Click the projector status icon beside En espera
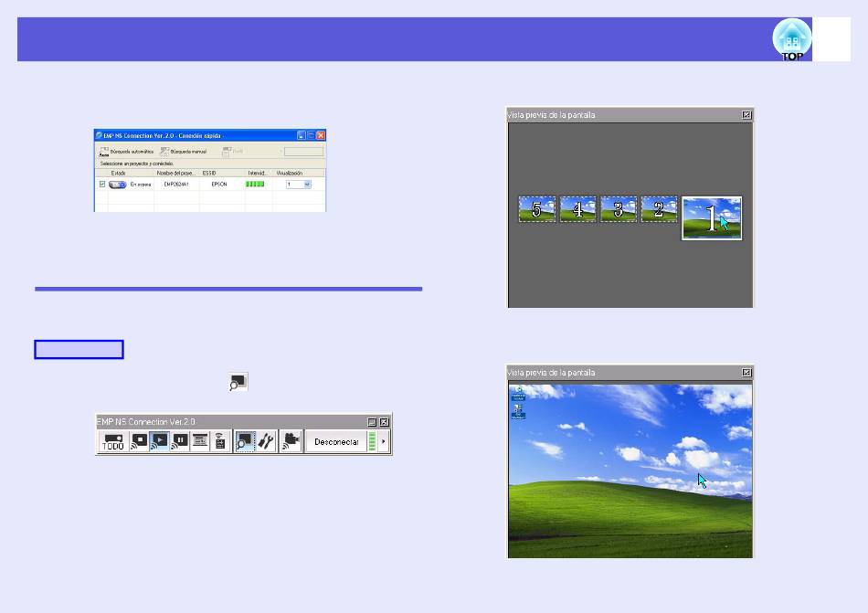Image resolution: width=868 pixels, height=613 pixels. click(117, 185)
